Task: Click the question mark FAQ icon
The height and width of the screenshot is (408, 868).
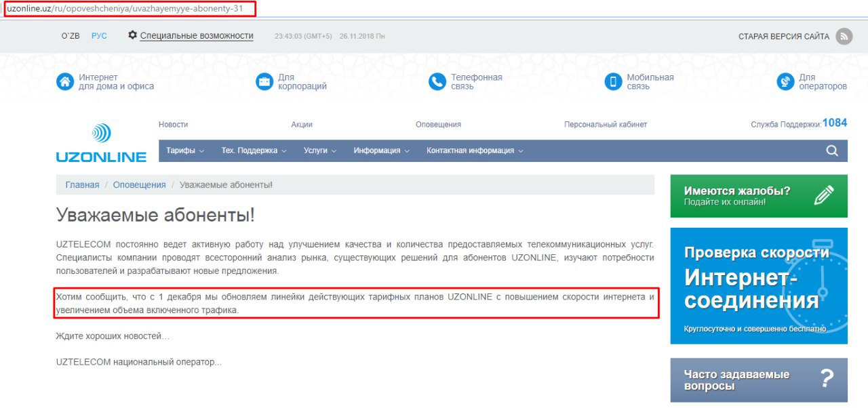Action: [826, 379]
